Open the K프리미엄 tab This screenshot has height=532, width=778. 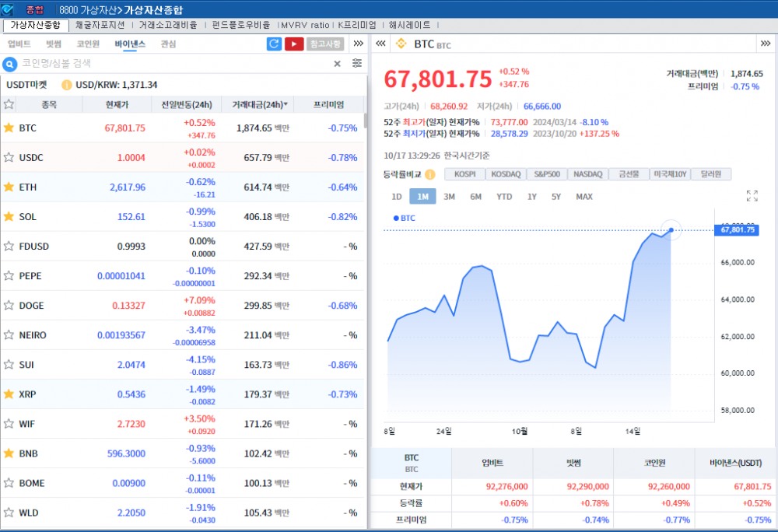click(356, 25)
